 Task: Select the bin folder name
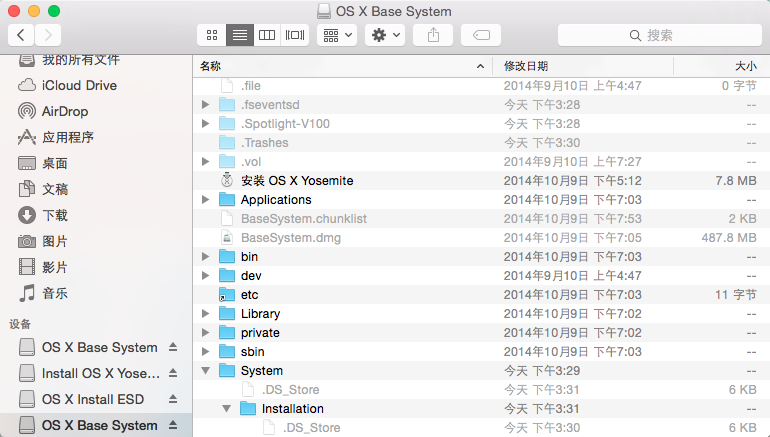pos(249,257)
